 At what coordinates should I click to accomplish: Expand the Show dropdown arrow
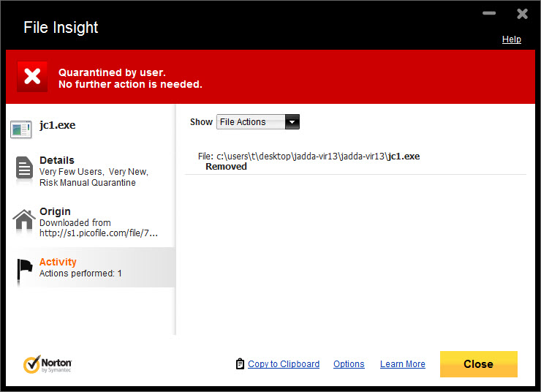click(x=292, y=122)
